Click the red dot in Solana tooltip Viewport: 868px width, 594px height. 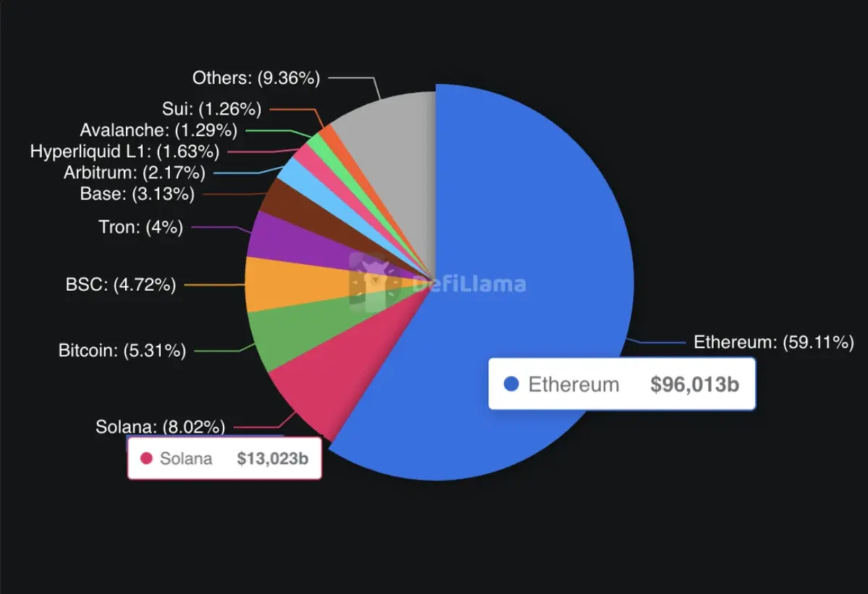[147, 458]
